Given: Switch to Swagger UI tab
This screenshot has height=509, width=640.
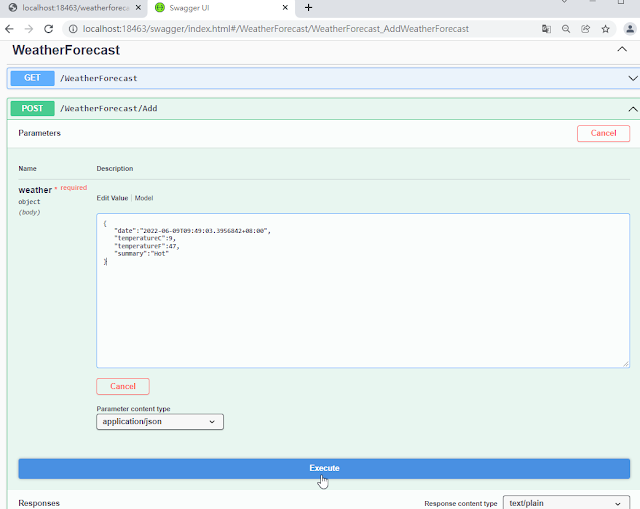Looking at the screenshot, I should pyautogui.click(x=220, y=8).
